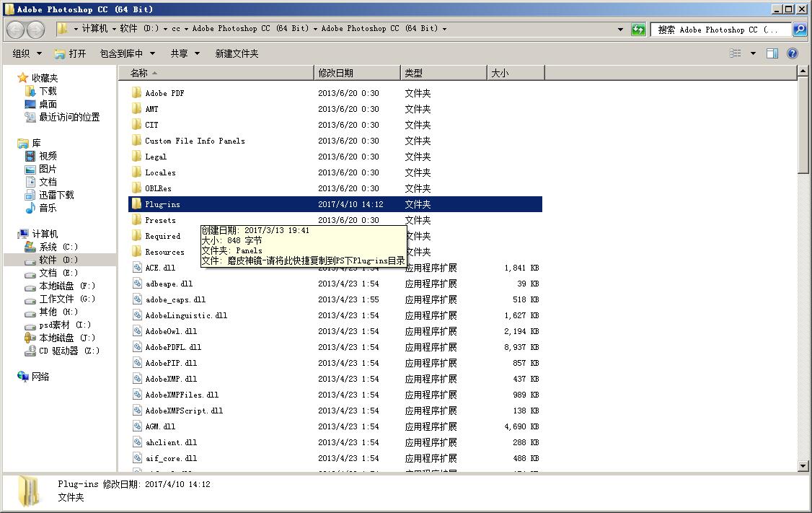Select the Plug-ins folder row

[x=335, y=204]
